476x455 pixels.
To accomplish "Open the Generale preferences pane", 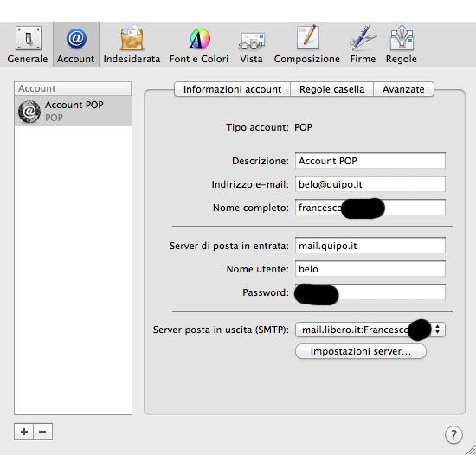I will (28, 45).
